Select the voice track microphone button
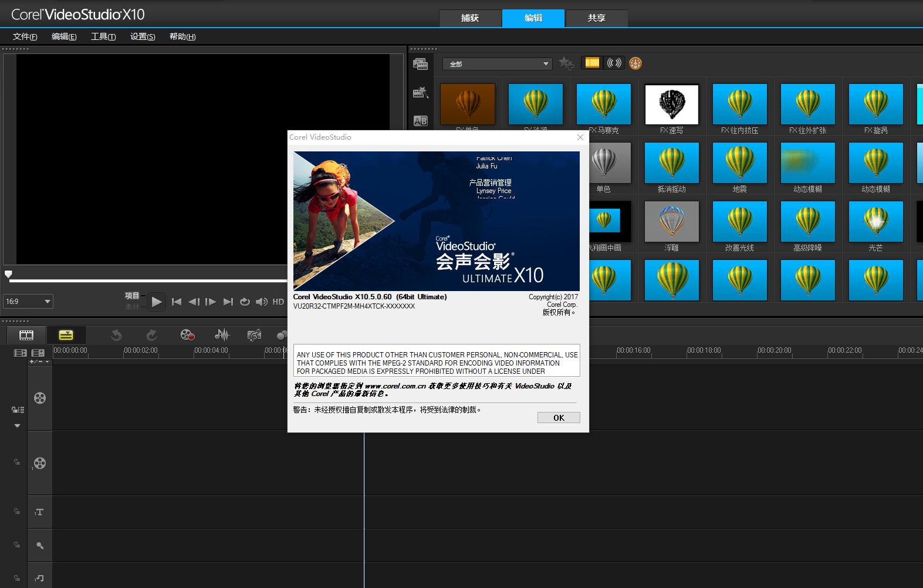Screen dimensions: 923x588 39,545
